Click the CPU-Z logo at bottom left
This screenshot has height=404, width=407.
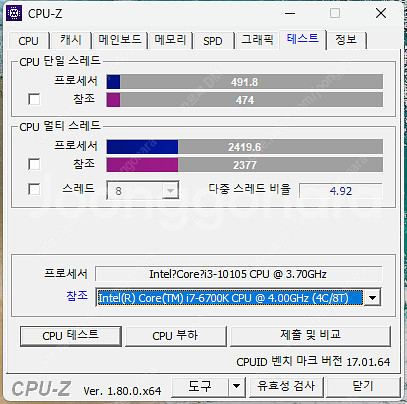(41, 389)
